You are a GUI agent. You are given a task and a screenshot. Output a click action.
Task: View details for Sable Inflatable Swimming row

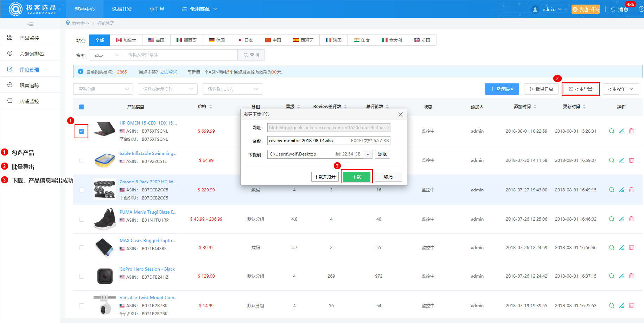(612, 160)
